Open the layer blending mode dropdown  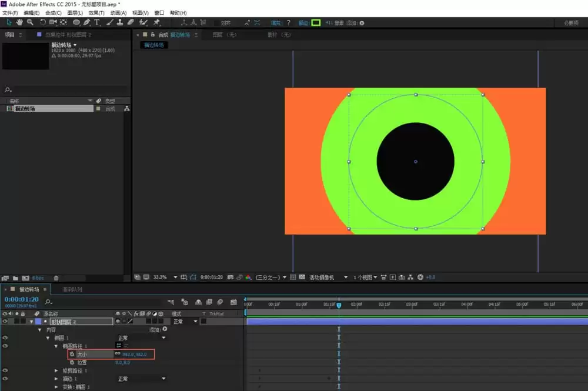click(185, 321)
